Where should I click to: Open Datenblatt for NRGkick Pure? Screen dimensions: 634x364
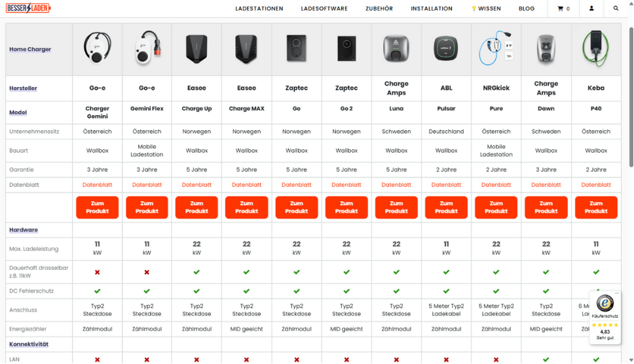496,185
